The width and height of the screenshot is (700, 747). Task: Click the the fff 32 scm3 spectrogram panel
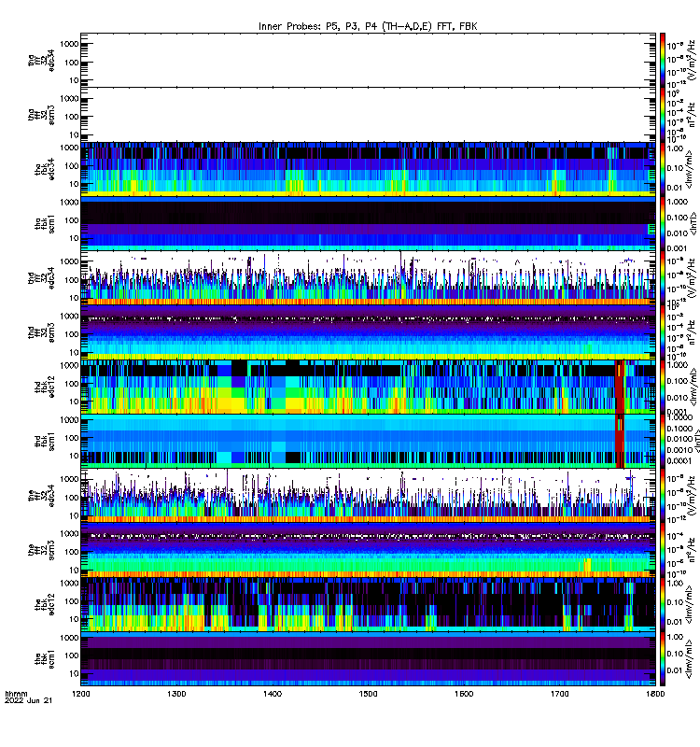coord(368,549)
